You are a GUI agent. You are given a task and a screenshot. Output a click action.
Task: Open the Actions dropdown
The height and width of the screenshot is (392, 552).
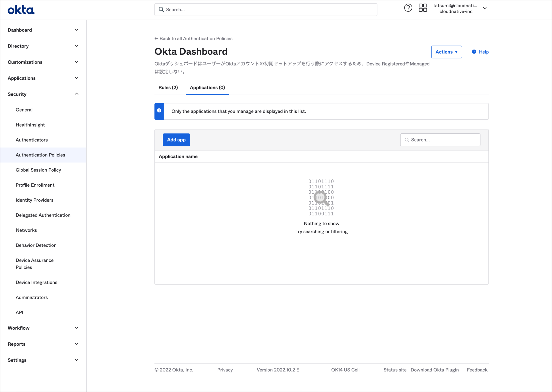point(446,52)
